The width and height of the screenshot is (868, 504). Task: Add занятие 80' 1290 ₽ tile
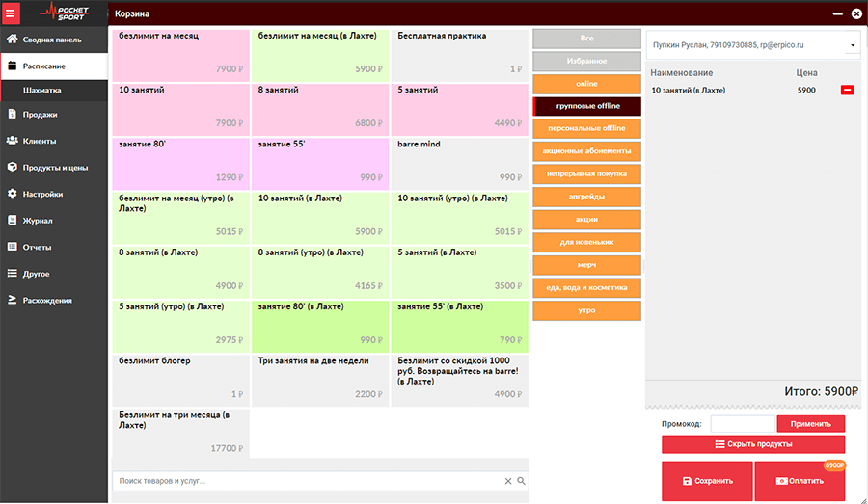181,163
